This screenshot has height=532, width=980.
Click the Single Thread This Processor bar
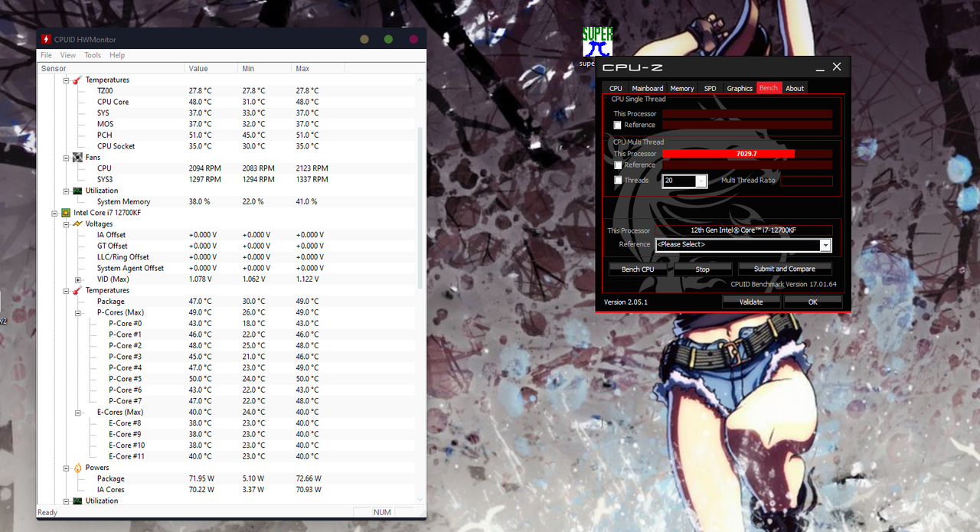pyautogui.click(x=747, y=114)
